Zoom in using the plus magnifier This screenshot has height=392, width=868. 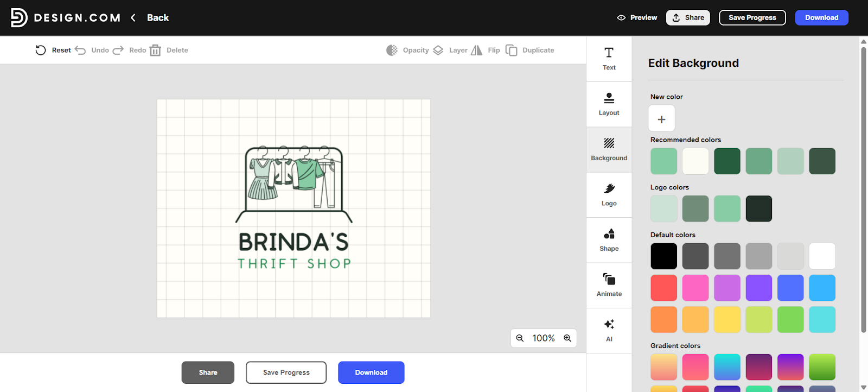[567, 338]
